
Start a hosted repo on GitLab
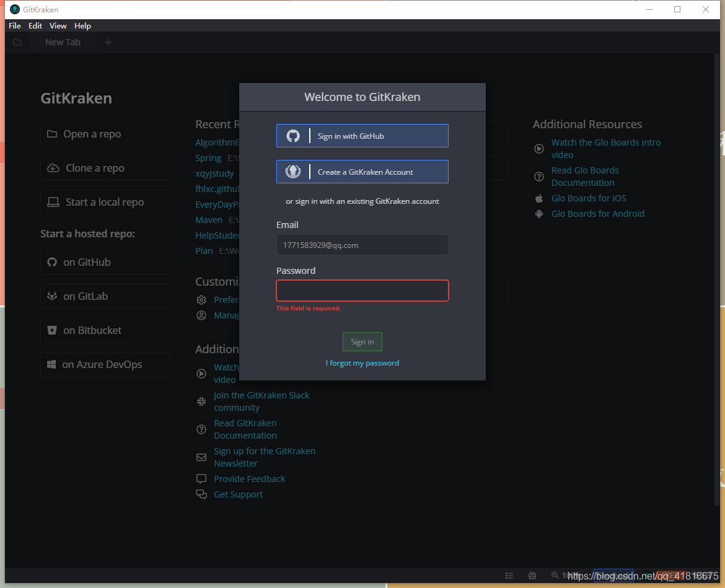click(105, 296)
